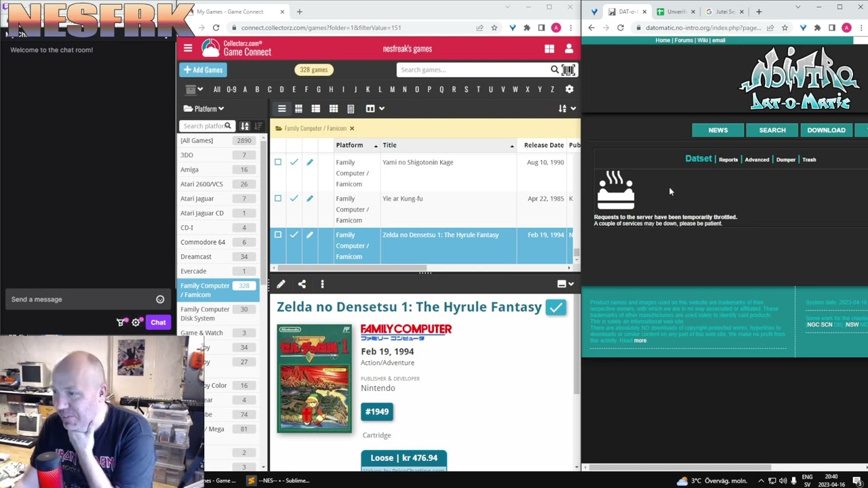Viewport: 868px width, 488px height.
Task: Select the Atari 2600/VCS platform folder
Action: click(218, 184)
